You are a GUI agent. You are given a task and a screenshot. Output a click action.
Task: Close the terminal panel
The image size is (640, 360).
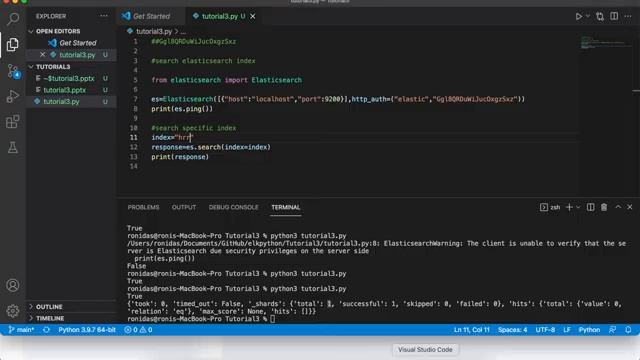630,207
